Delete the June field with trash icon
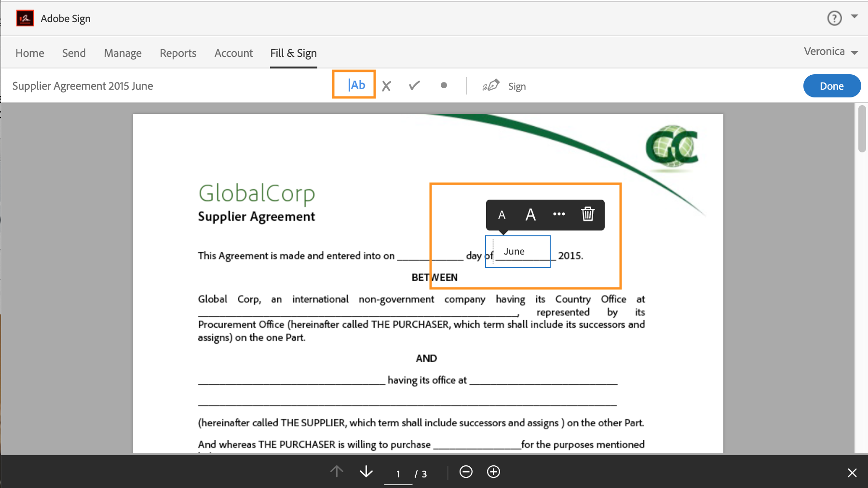This screenshot has width=868, height=488. click(588, 215)
